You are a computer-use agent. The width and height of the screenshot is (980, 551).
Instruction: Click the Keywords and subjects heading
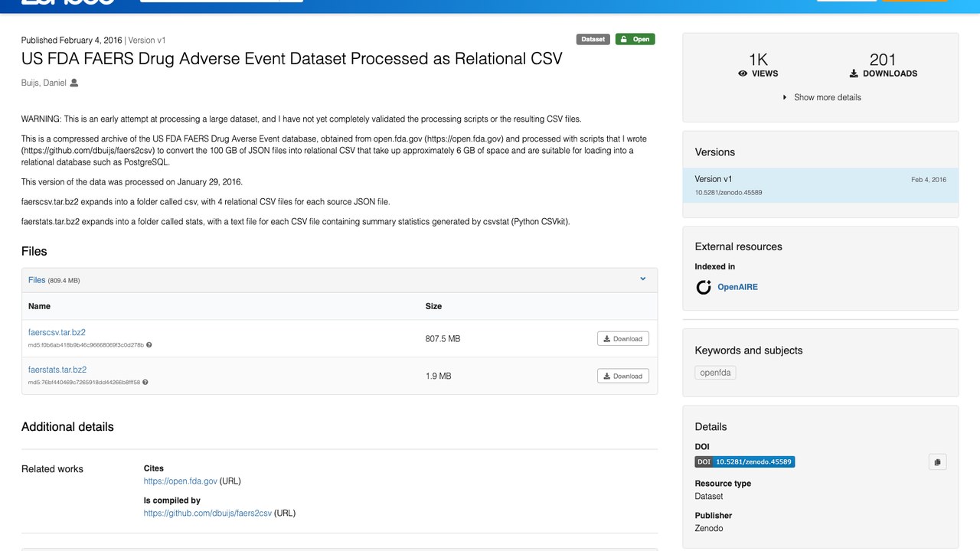tap(749, 350)
